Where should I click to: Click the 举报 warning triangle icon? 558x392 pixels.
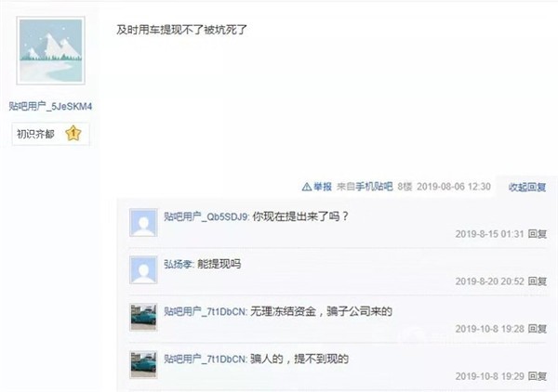click(306, 187)
